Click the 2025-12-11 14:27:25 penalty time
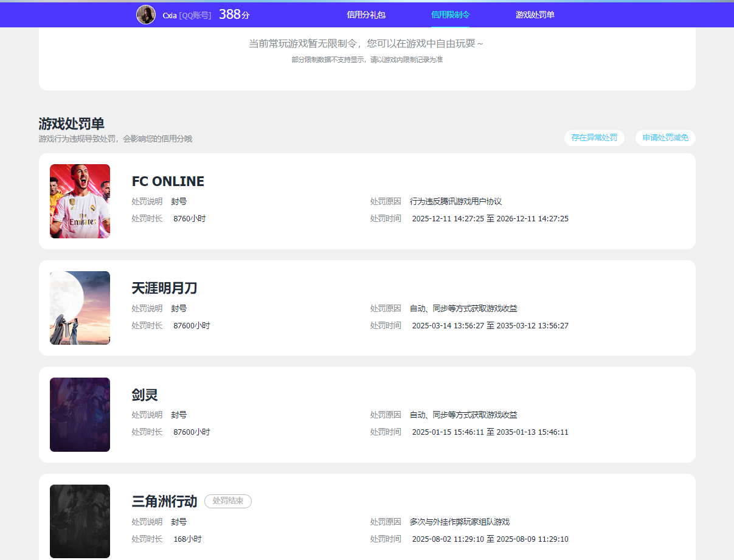The image size is (734, 560). 490,218
